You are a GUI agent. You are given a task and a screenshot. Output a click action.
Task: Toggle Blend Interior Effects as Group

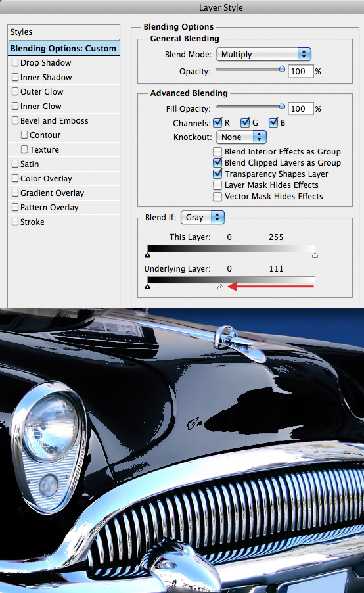tap(217, 152)
